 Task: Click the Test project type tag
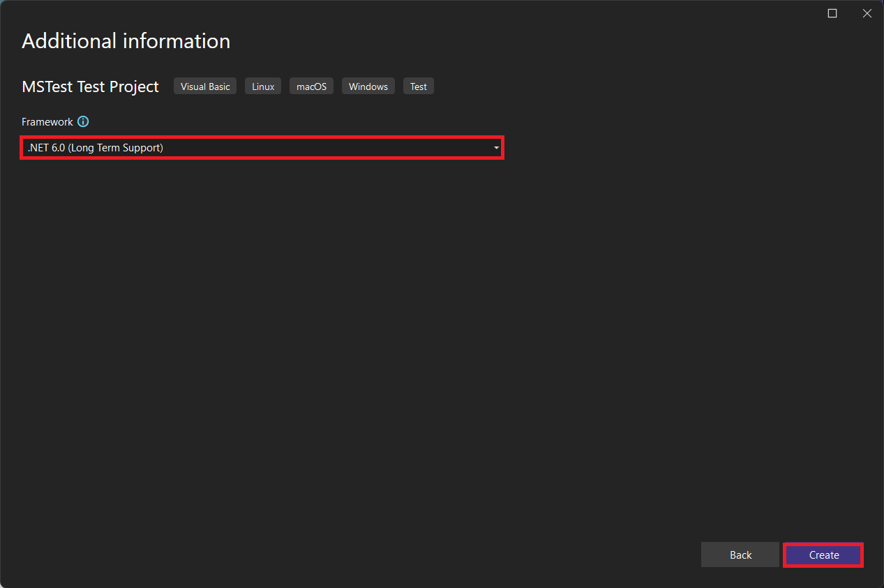click(x=418, y=86)
